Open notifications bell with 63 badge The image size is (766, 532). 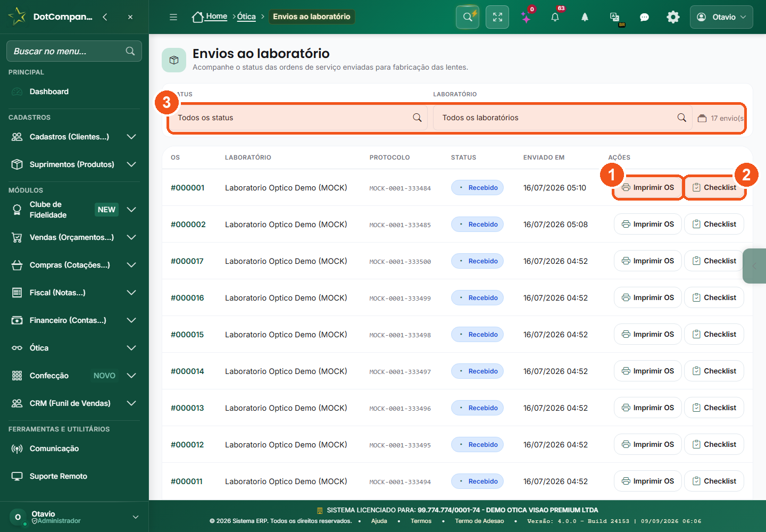555,17
